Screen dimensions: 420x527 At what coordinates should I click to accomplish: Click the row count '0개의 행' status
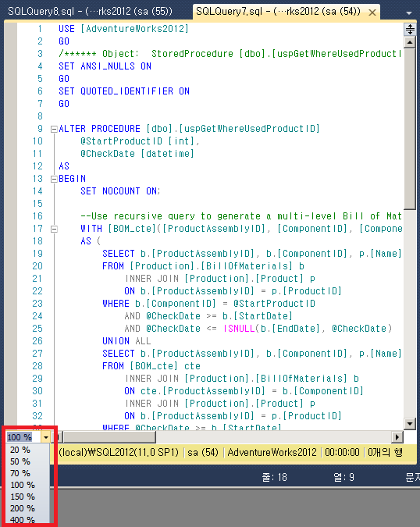[385, 452]
